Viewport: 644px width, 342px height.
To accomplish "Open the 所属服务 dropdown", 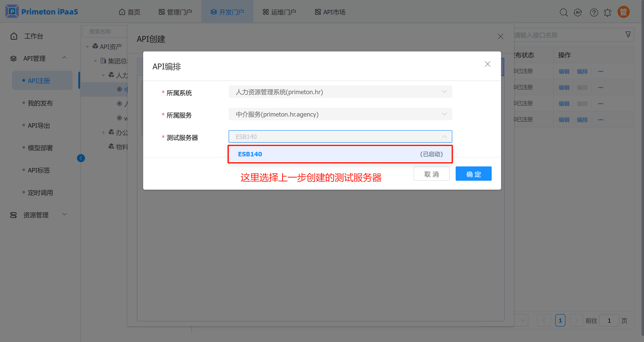I will (340, 114).
